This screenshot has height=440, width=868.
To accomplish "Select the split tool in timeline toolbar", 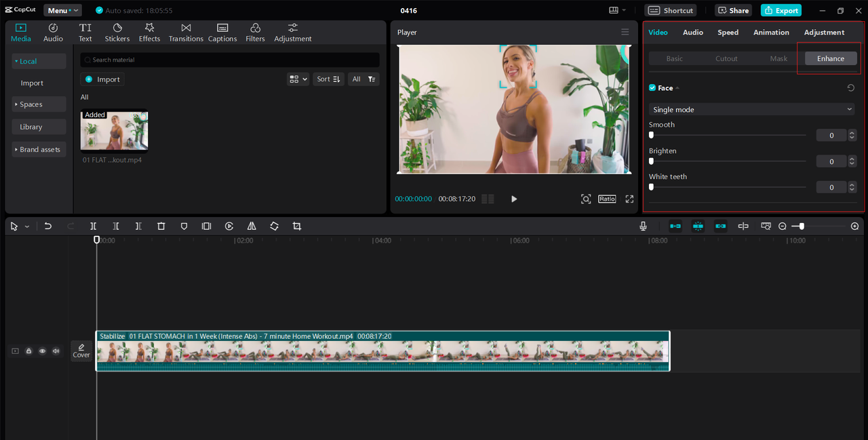I will pos(94,226).
